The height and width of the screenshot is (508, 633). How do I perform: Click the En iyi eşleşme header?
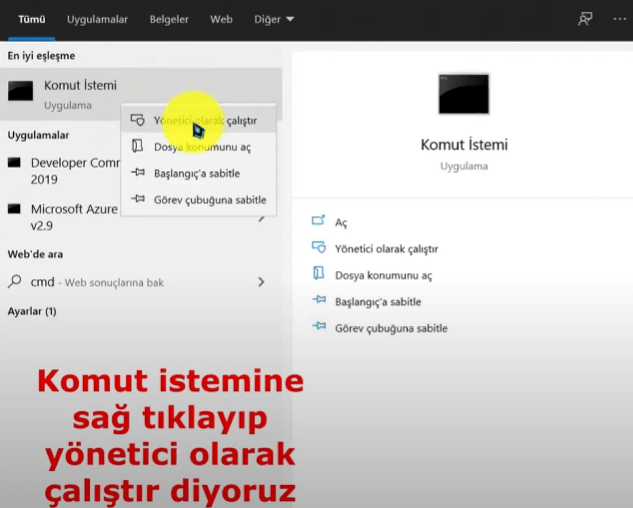click(41, 55)
